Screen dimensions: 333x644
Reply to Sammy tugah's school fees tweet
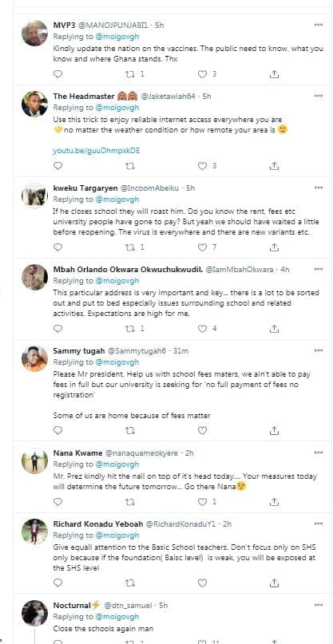point(58,430)
